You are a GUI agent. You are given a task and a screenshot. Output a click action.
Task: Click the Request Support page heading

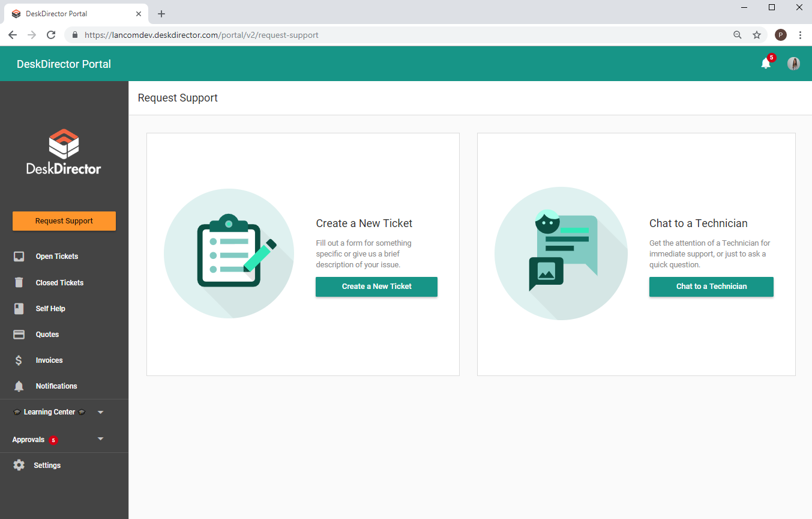(178, 98)
